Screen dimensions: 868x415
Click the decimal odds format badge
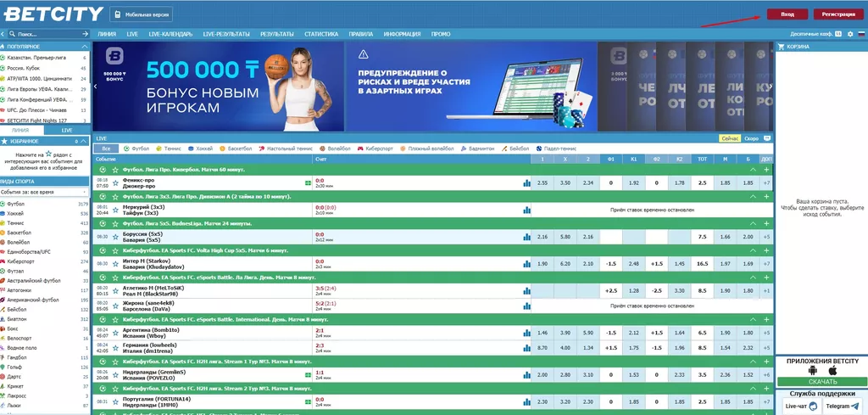coord(838,34)
